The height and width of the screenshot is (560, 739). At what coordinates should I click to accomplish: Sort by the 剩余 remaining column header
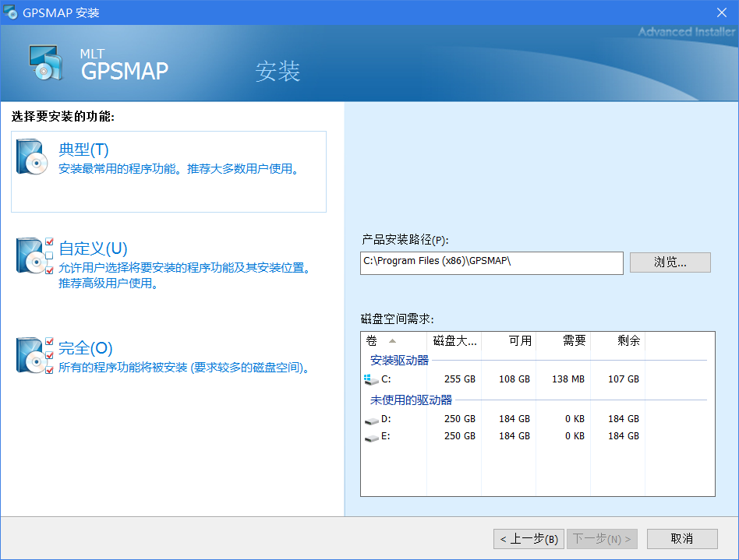pyautogui.click(x=618, y=341)
